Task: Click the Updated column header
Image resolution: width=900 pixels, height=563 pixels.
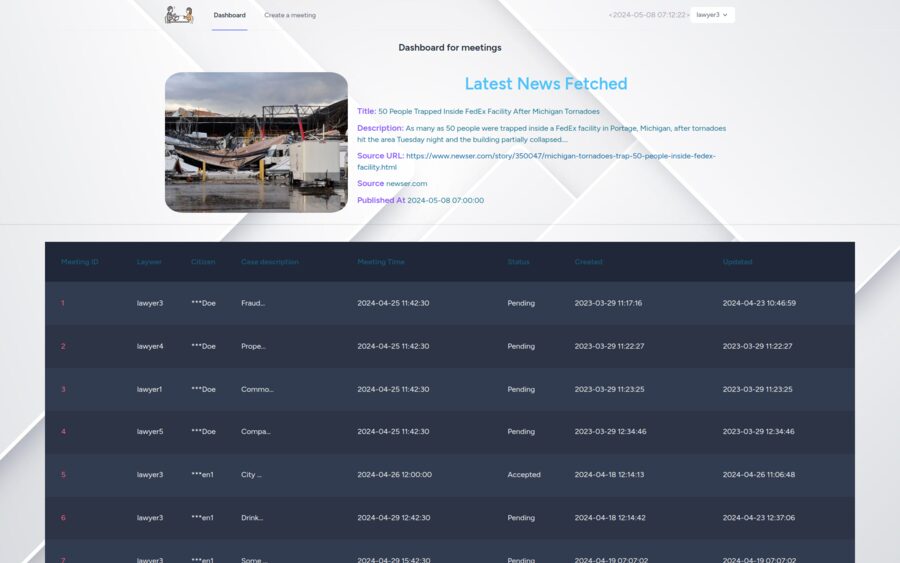Action: point(737,262)
